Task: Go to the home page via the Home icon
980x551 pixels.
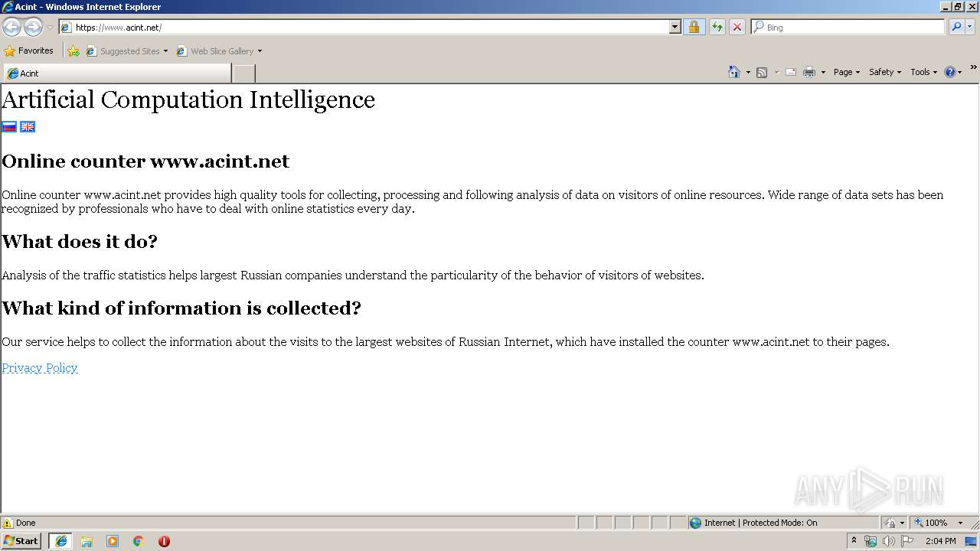Action: 734,72
